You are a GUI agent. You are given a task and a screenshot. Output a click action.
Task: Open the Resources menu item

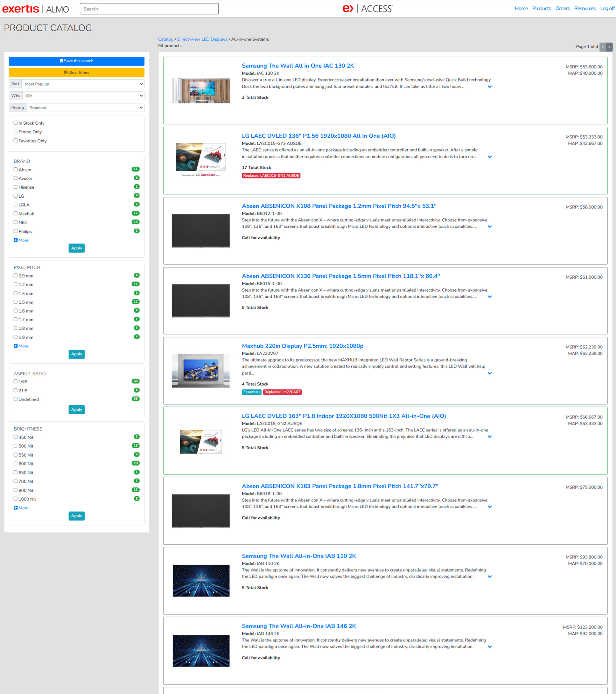[x=585, y=9]
